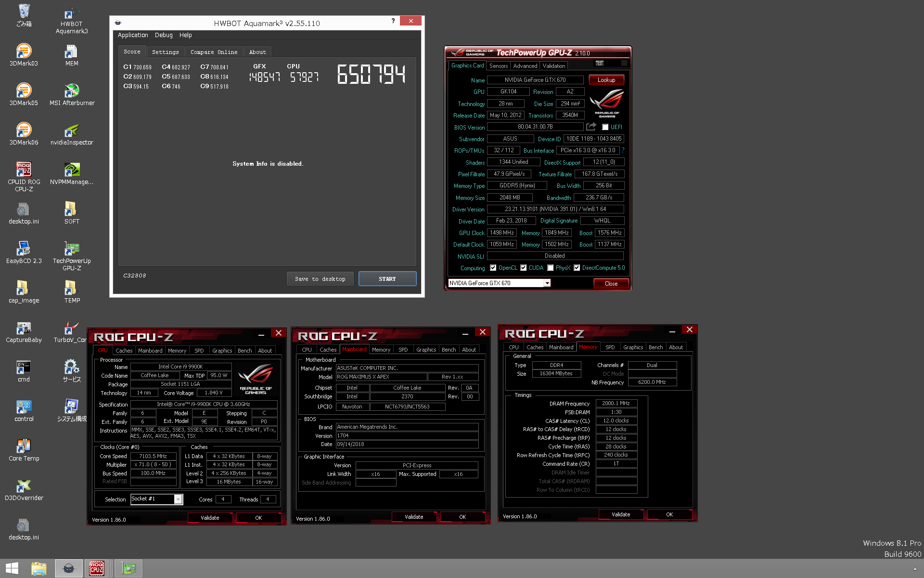Open the 3DMark03 desktop icon
The image size is (924, 578).
[24, 54]
